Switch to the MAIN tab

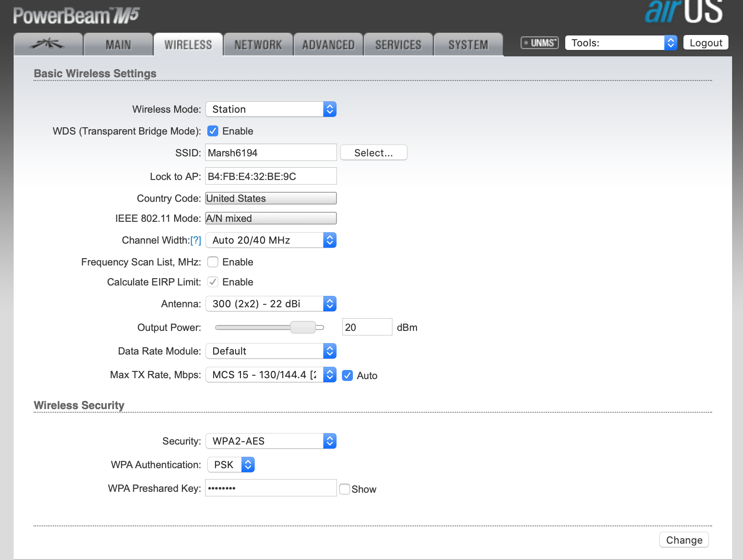click(x=118, y=45)
